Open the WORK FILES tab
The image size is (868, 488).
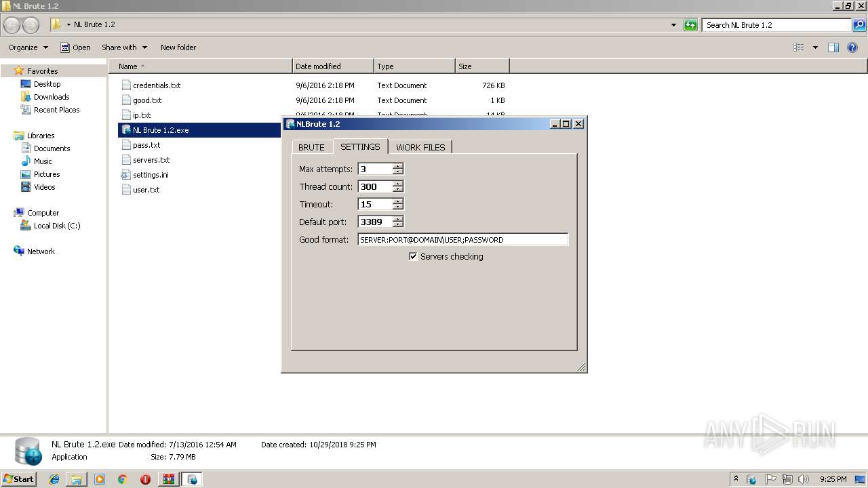[x=420, y=147]
